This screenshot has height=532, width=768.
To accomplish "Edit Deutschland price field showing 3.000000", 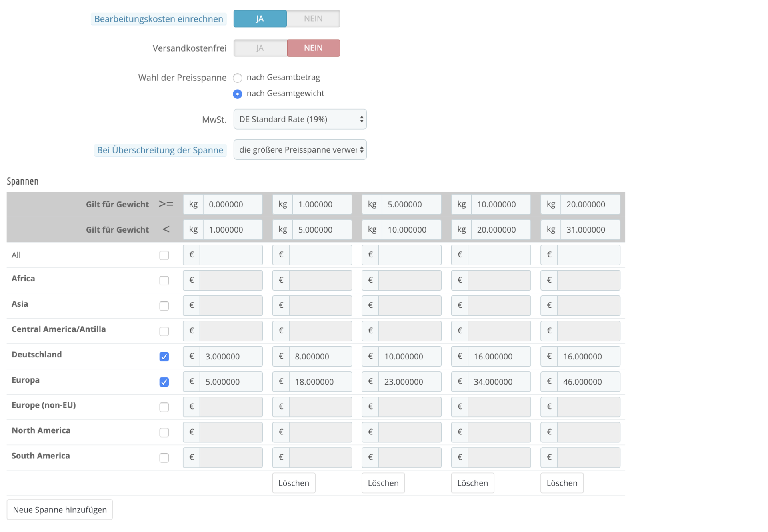I will (231, 357).
